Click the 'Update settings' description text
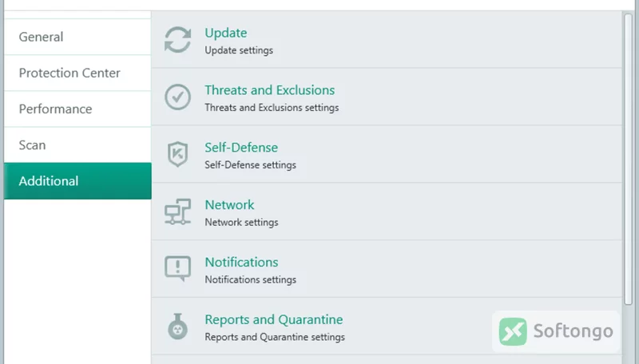639x364 pixels. coord(239,50)
